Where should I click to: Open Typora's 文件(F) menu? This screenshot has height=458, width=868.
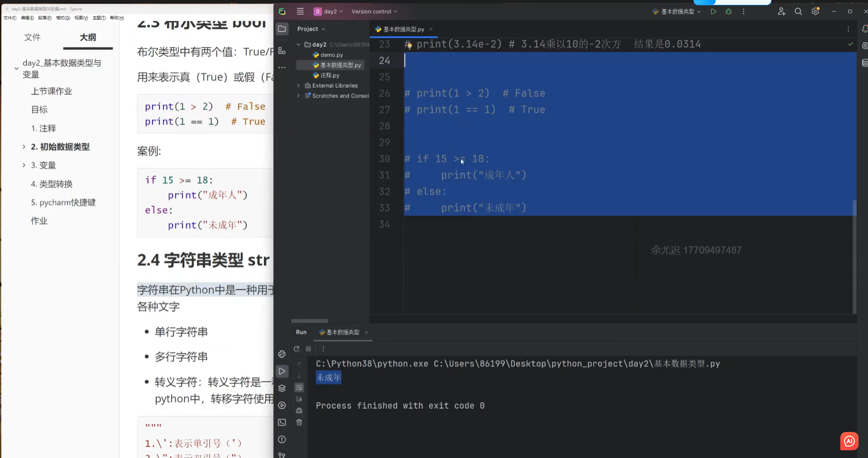tap(8, 17)
